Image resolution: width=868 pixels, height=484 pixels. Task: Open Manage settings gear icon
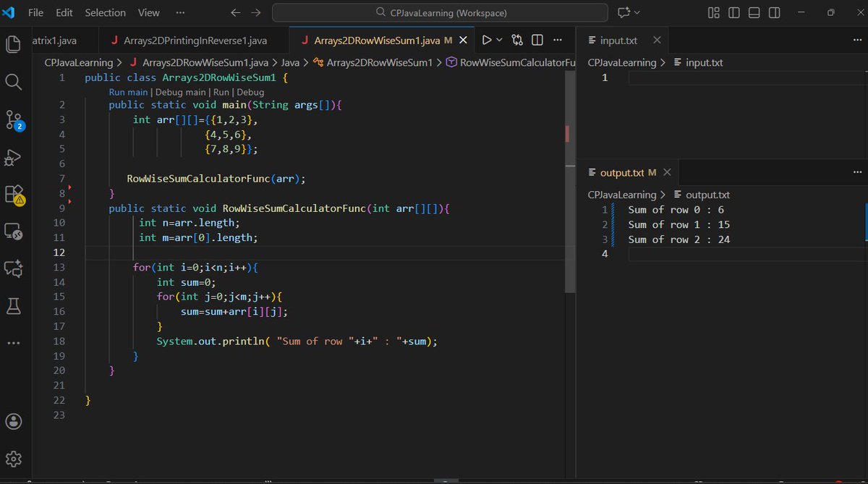point(14,458)
